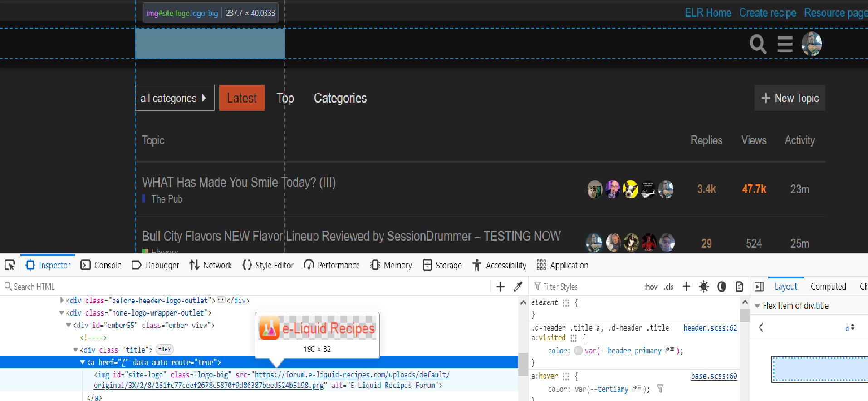The width and height of the screenshot is (868, 401).
Task: Toggle light color scheme simulation
Action: click(x=704, y=287)
